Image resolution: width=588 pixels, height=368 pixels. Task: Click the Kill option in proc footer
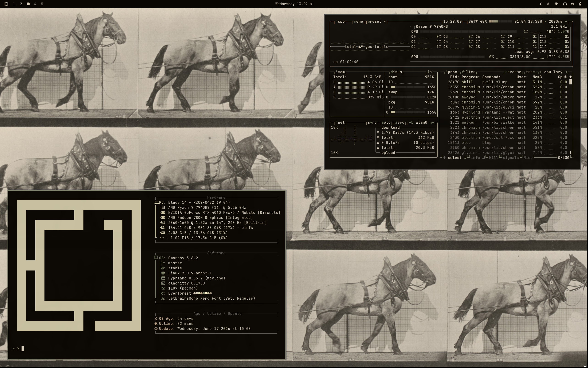(x=493, y=158)
